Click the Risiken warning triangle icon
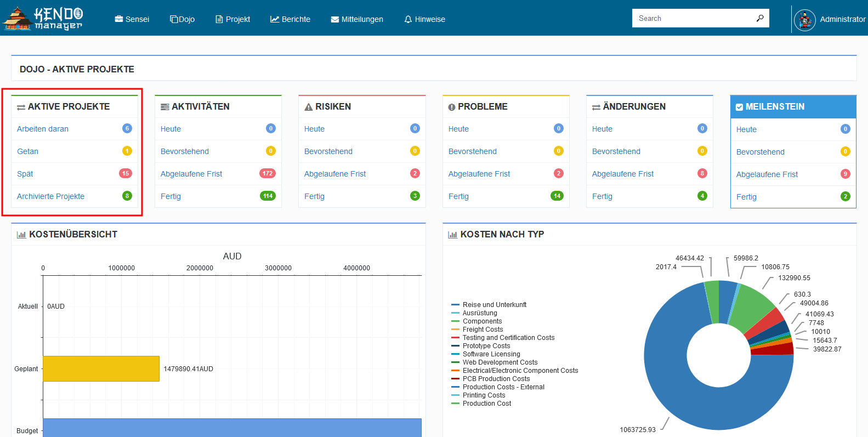The height and width of the screenshot is (437, 868). pyautogui.click(x=309, y=107)
